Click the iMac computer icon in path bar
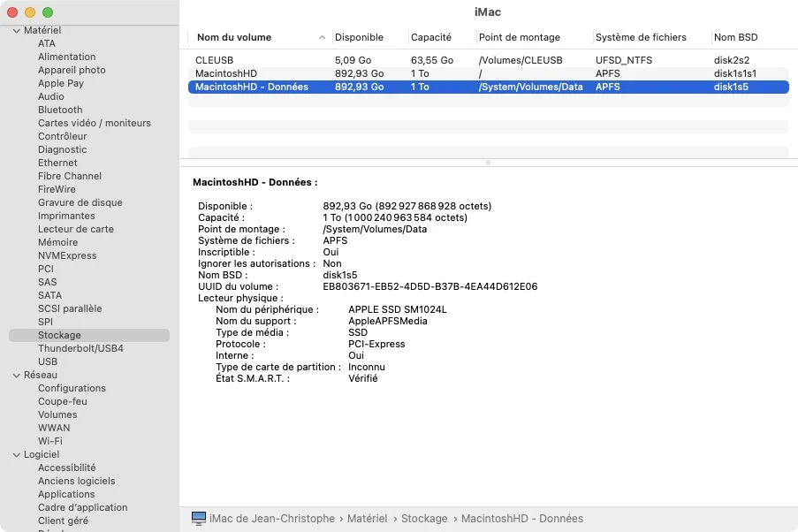The width and height of the screenshot is (798, 532). tap(199, 518)
